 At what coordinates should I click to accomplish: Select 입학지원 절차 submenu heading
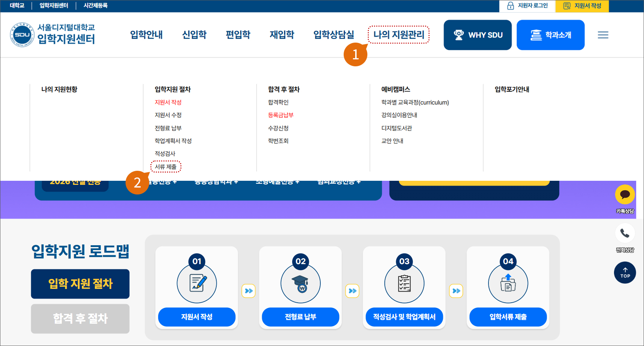(173, 89)
